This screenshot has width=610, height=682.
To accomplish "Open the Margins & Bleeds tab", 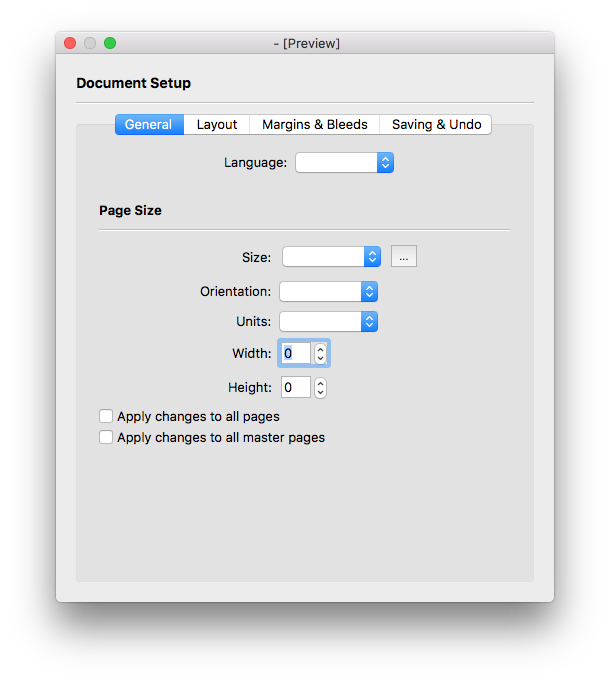I will point(314,125).
